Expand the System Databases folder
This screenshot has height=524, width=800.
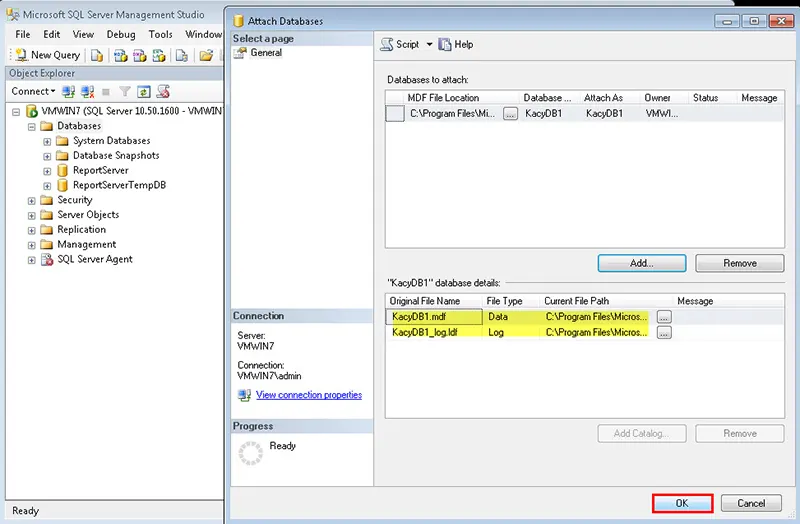47,141
